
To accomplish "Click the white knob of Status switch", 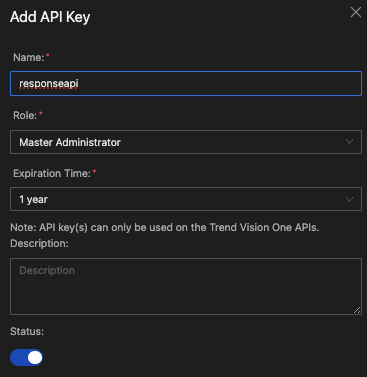I will point(35,358).
